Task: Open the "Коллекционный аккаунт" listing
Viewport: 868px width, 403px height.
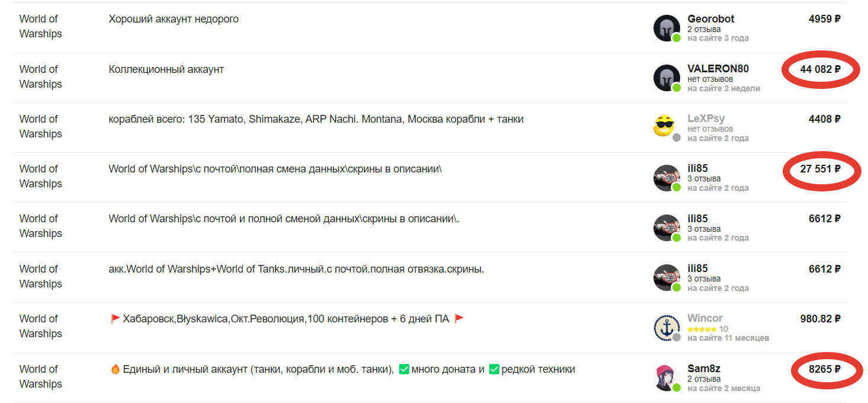Action: click(166, 69)
